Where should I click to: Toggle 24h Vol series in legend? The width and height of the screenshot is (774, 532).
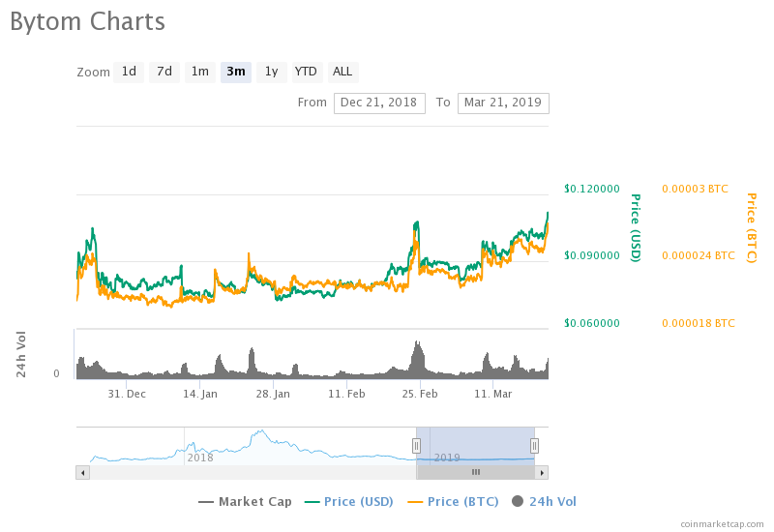pos(544,501)
